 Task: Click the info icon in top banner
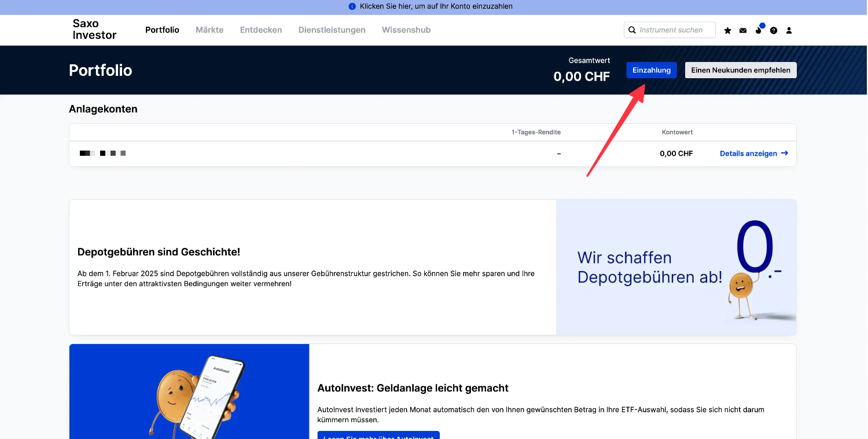pos(352,6)
